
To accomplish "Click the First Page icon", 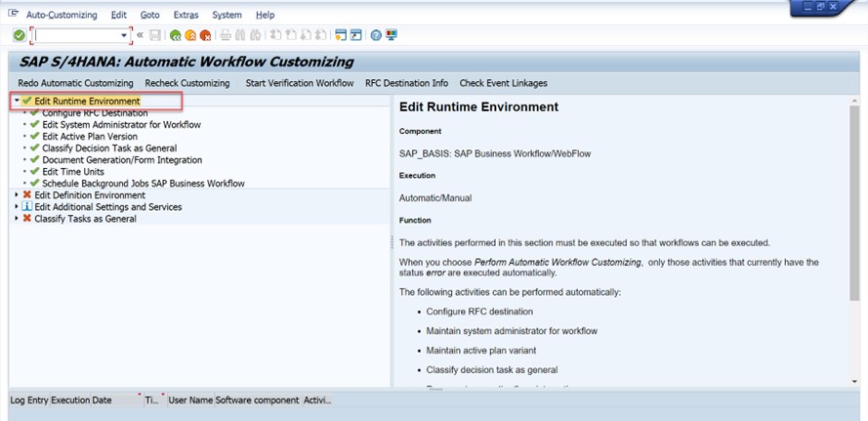I will pos(275,35).
